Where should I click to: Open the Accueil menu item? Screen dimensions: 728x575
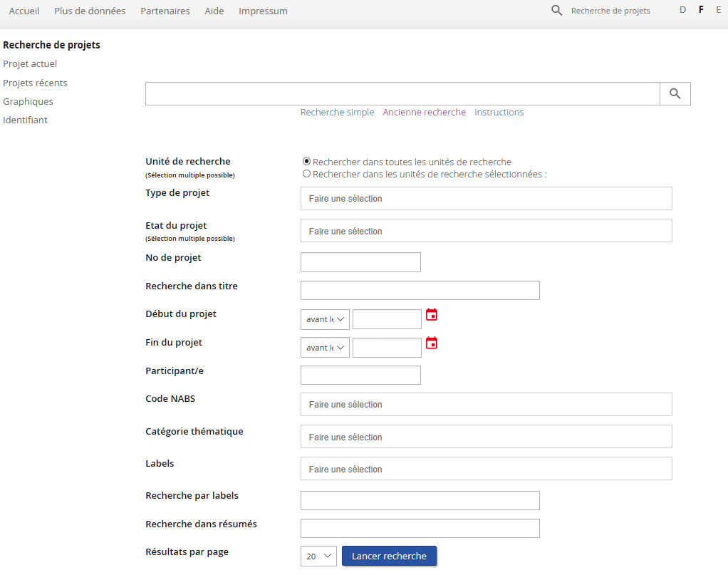pyautogui.click(x=24, y=11)
